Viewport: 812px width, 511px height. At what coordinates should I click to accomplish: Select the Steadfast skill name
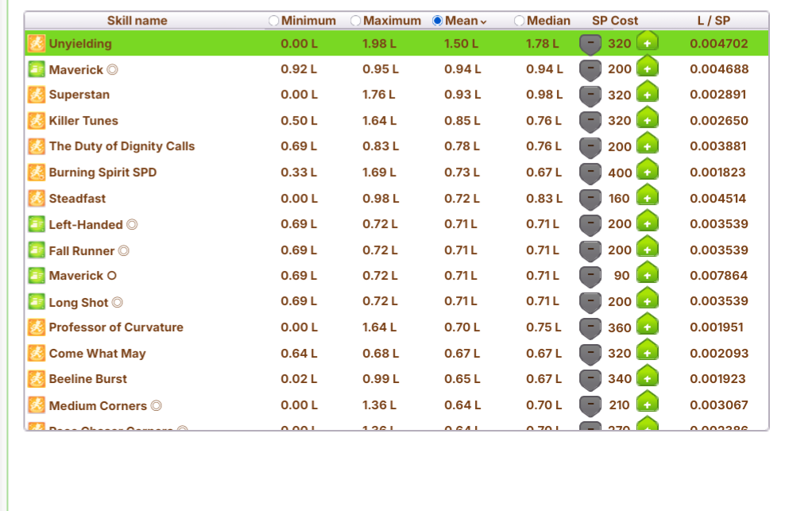pyautogui.click(x=77, y=199)
